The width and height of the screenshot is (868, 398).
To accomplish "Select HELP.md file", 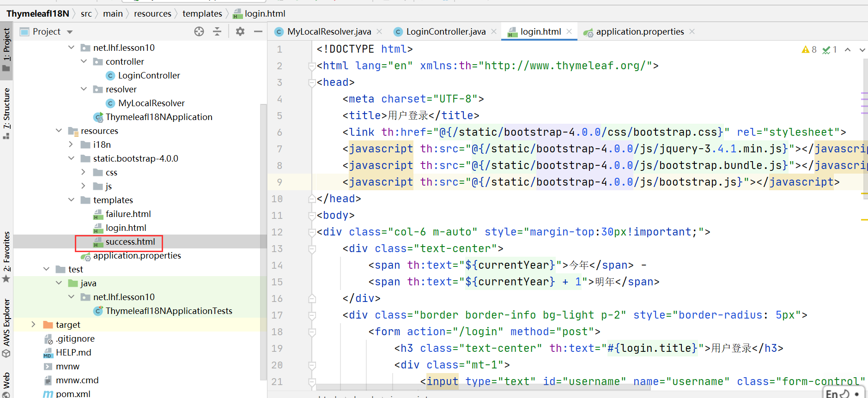I will (73, 352).
